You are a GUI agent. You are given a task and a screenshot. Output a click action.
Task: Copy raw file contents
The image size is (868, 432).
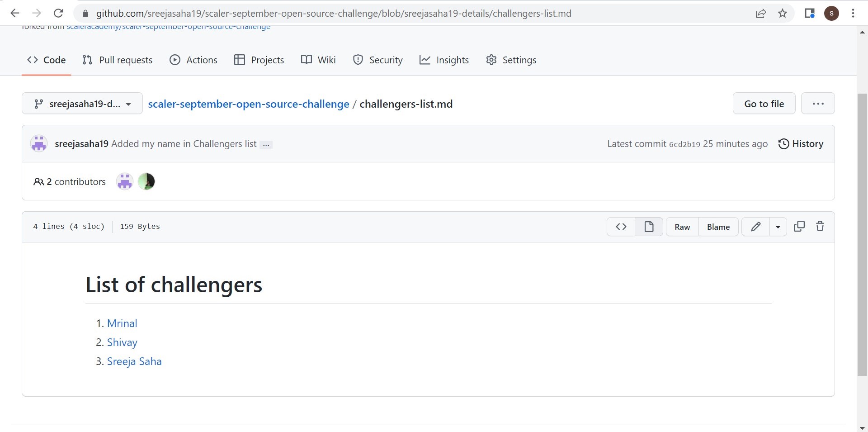pos(799,226)
